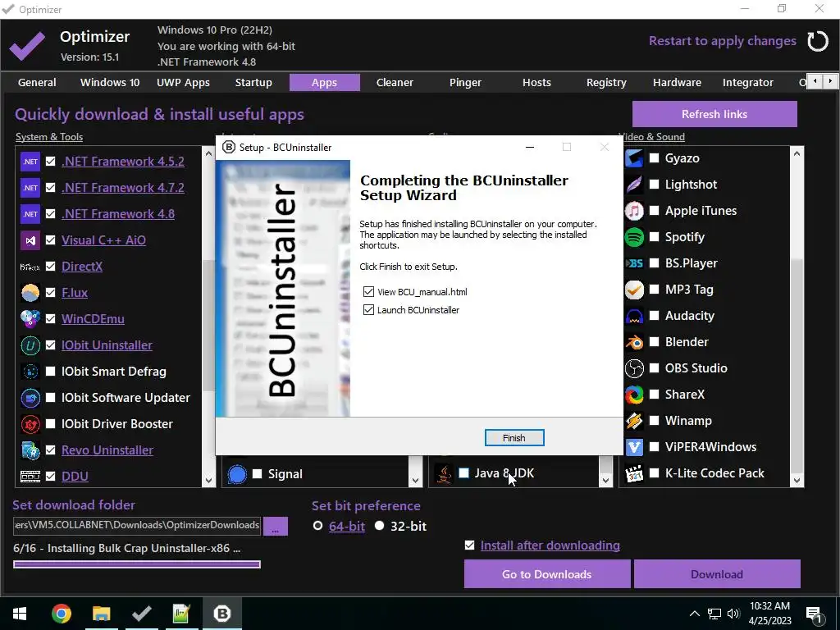Screen dimensions: 840x630
Task: Click the IObit Driver Booster icon
Action: click(30, 424)
